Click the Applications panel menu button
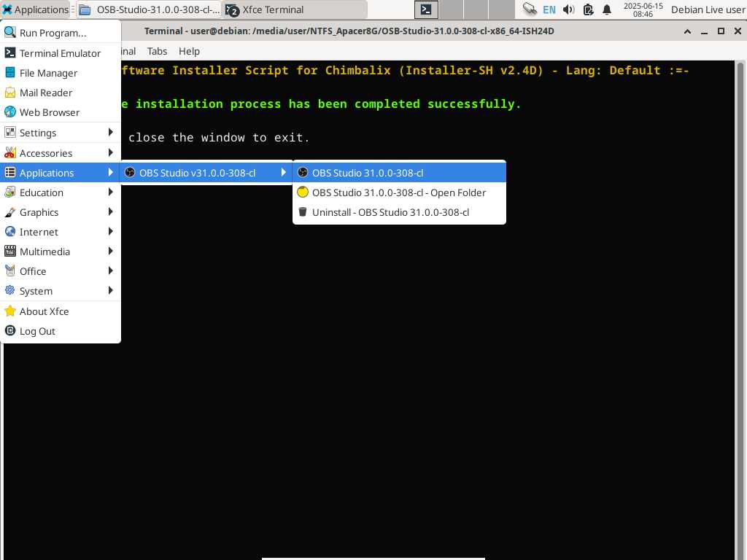This screenshot has height=560, width=747. (x=36, y=9)
